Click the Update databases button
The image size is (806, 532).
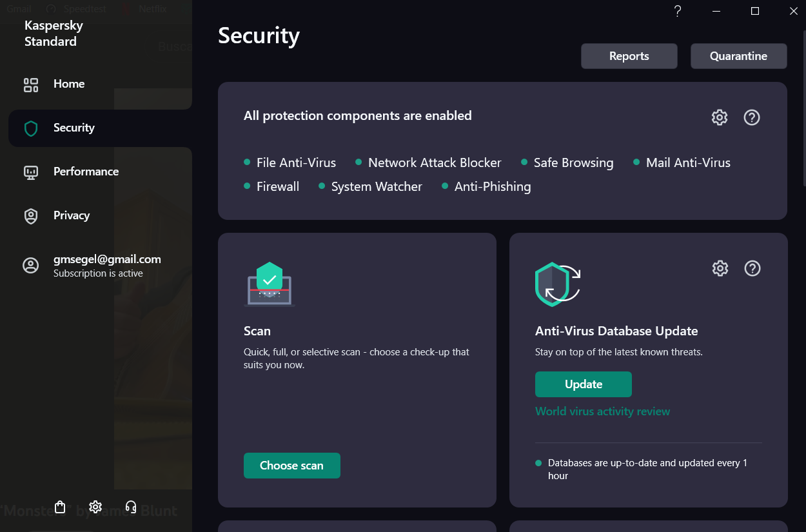point(583,384)
